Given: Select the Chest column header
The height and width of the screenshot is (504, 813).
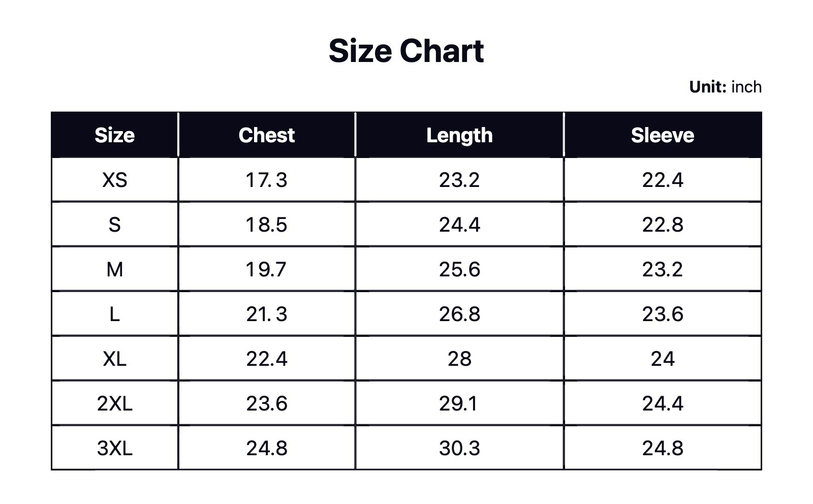Looking at the screenshot, I should point(266,135).
